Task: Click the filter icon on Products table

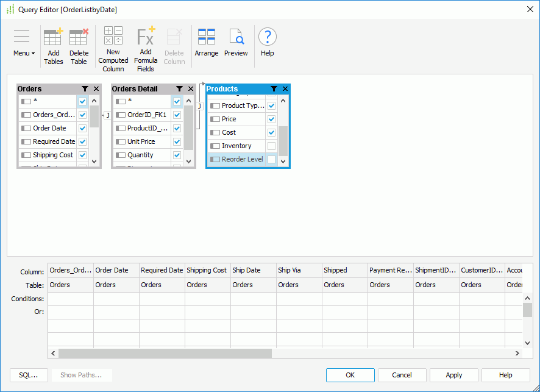Action: pyautogui.click(x=272, y=88)
